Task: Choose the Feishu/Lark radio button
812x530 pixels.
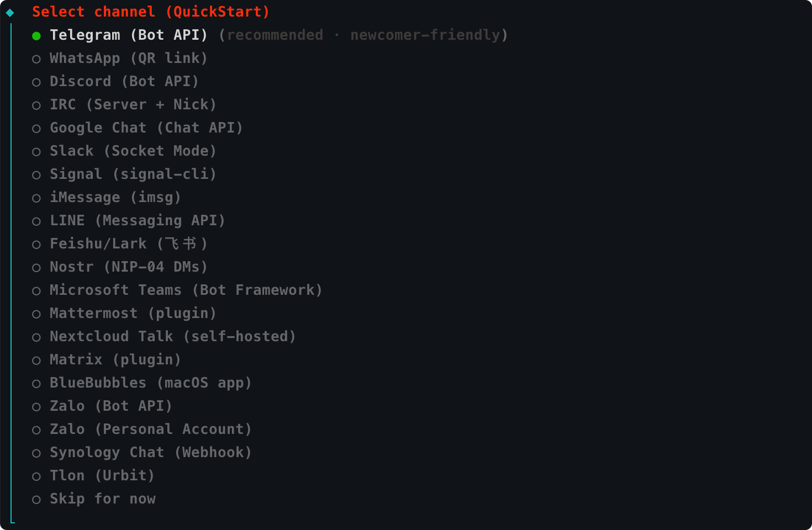Action: (x=36, y=245)
